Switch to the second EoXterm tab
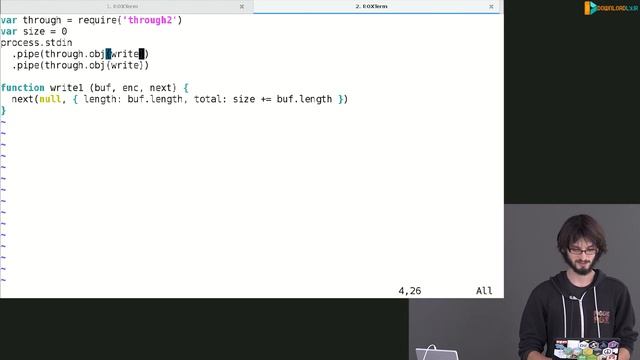This screenshot has width=640, height=360. coord(371,7)
